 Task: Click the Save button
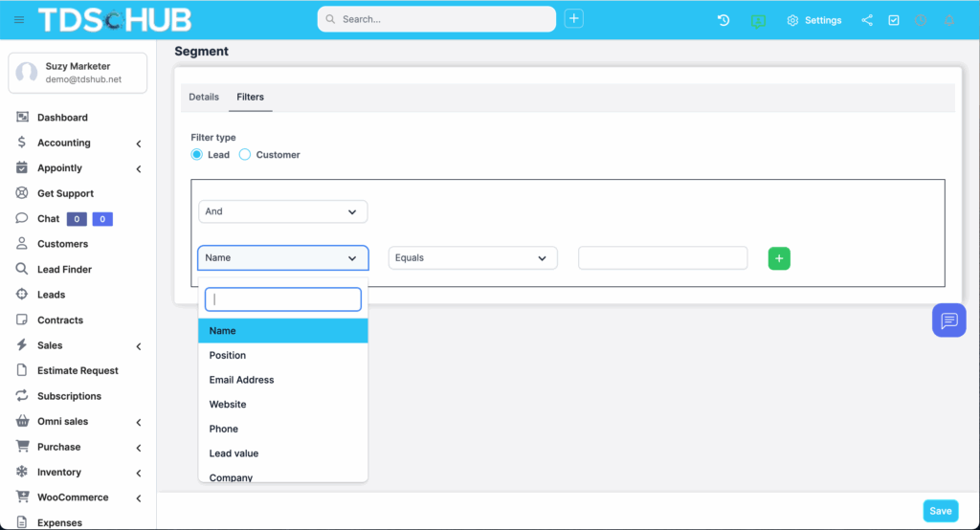pyautogui.click(x=940, y=511)
